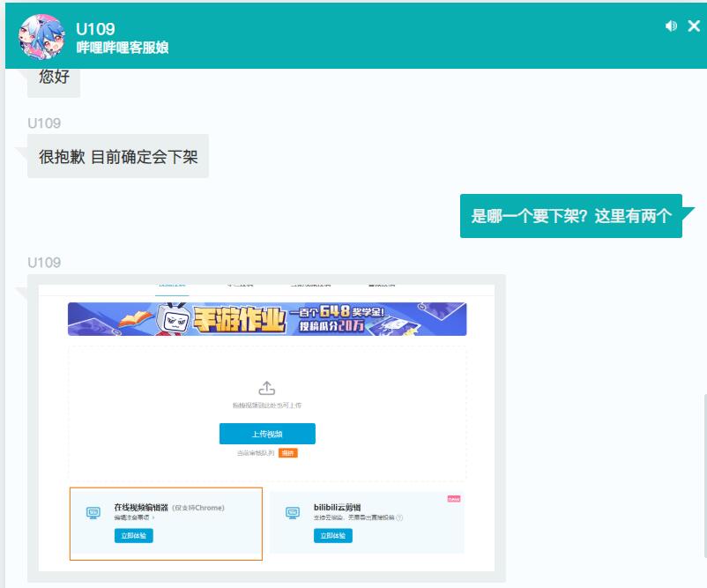Click the 在线视频编辑器 title text
Screen dimensions: 707x588
pos(141,508)
